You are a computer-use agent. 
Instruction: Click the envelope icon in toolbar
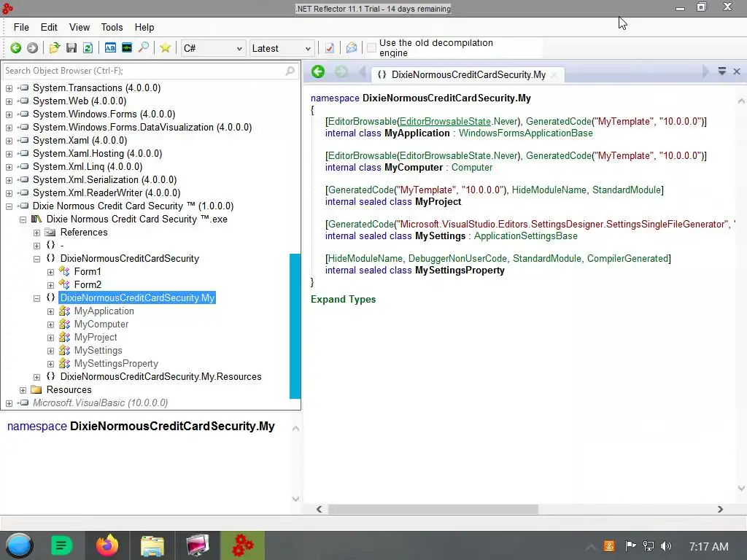pos(351,47)
